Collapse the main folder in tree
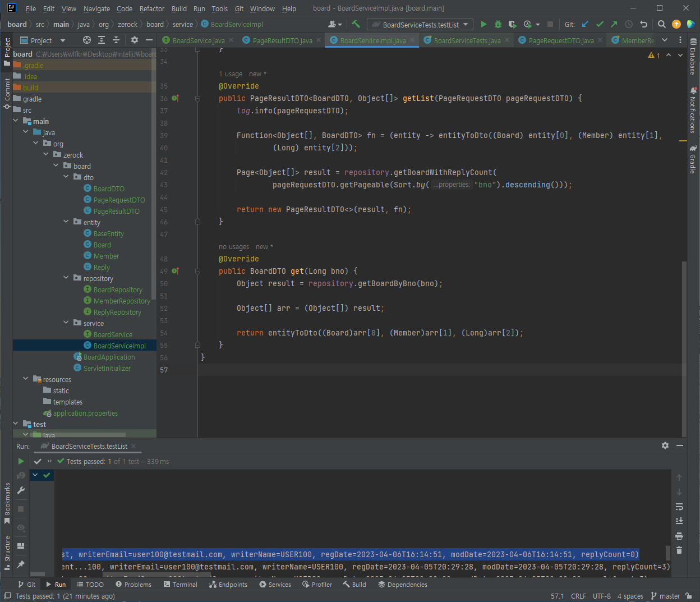700x602 pixels. [x=16, y=121]
